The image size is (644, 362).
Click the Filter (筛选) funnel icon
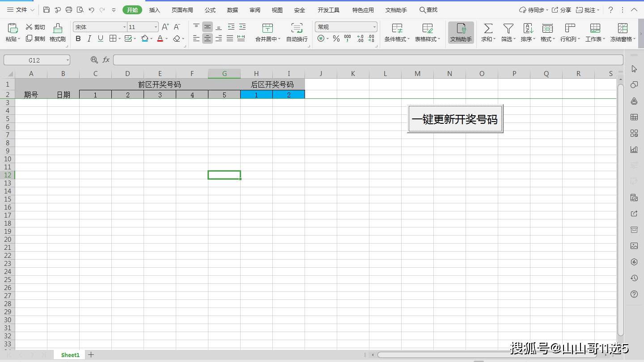click(508, 29)
